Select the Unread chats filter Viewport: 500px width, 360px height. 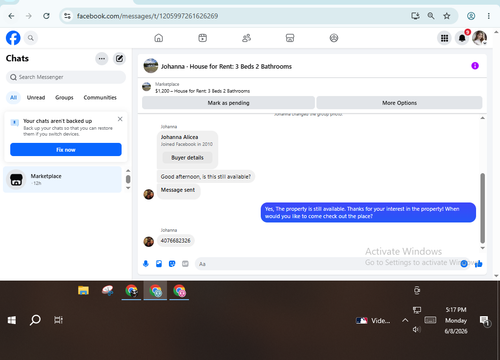(x=36, y=97)
